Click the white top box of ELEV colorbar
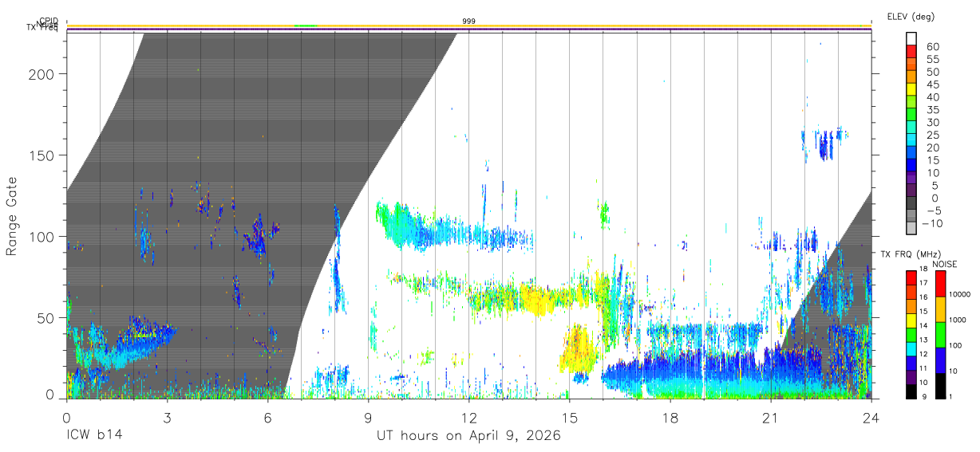The image size is (980, 452). 911,39
